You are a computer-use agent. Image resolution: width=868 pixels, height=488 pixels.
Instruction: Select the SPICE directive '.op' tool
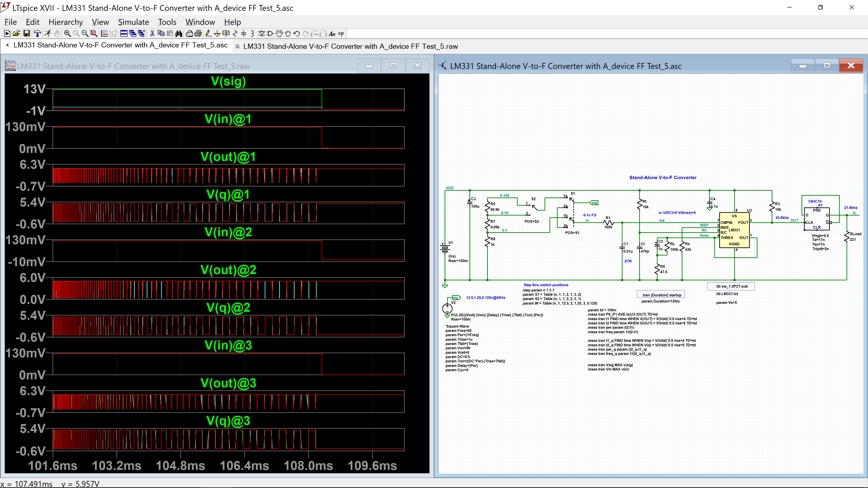click(341, 33)
